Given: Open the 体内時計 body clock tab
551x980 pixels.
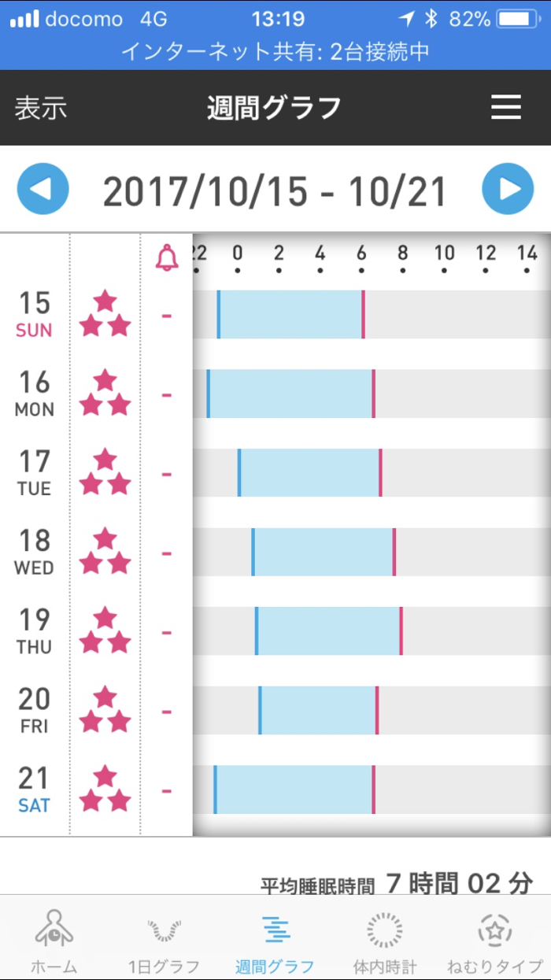Looking at the screenshot, I should pos(385,941).
